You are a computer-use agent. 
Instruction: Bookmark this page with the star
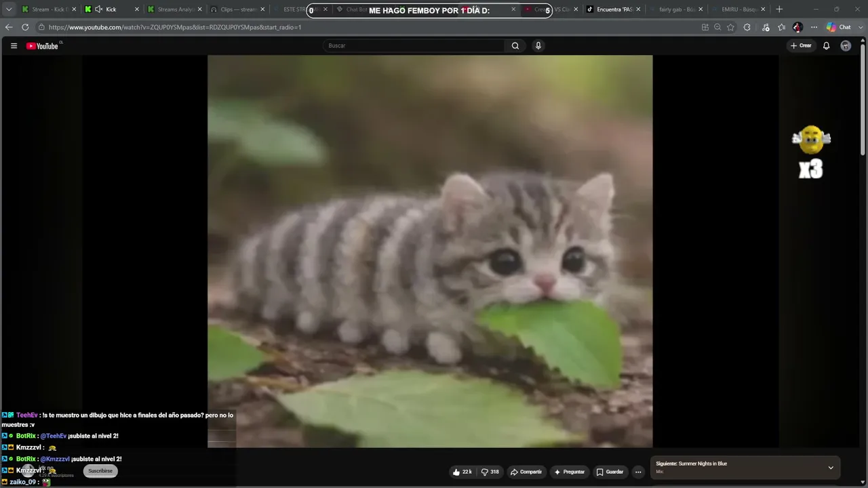(x=730, y=27)
